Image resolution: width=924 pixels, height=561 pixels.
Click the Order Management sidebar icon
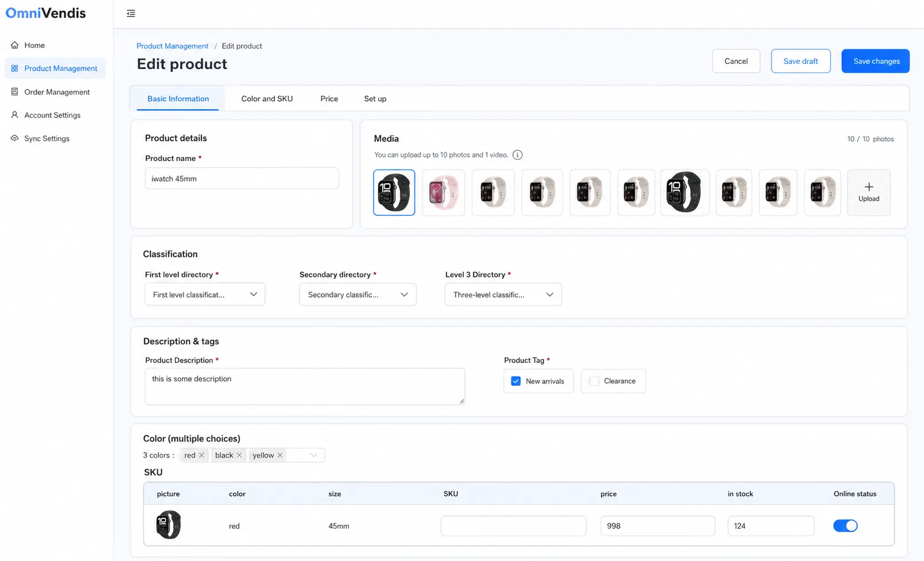click(x=15, y=91)
